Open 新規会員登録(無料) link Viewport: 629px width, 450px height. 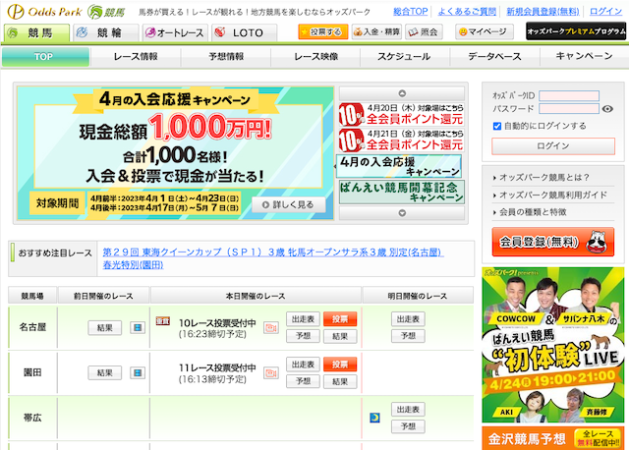543,12
